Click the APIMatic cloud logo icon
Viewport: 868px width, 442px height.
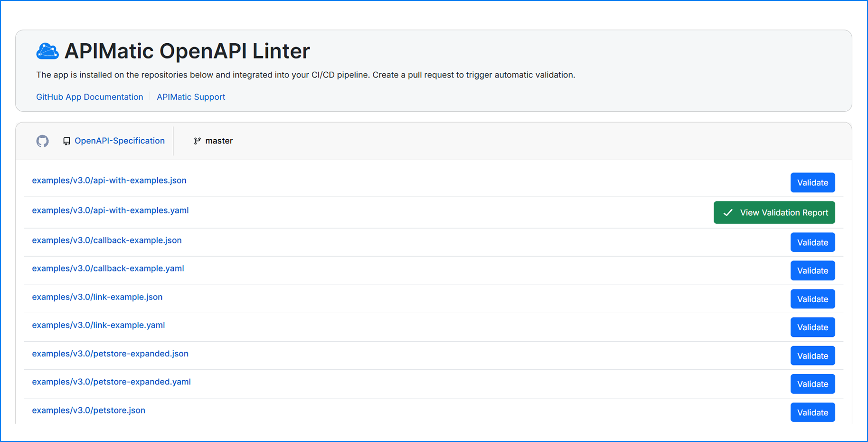click(x=47, y=51)
